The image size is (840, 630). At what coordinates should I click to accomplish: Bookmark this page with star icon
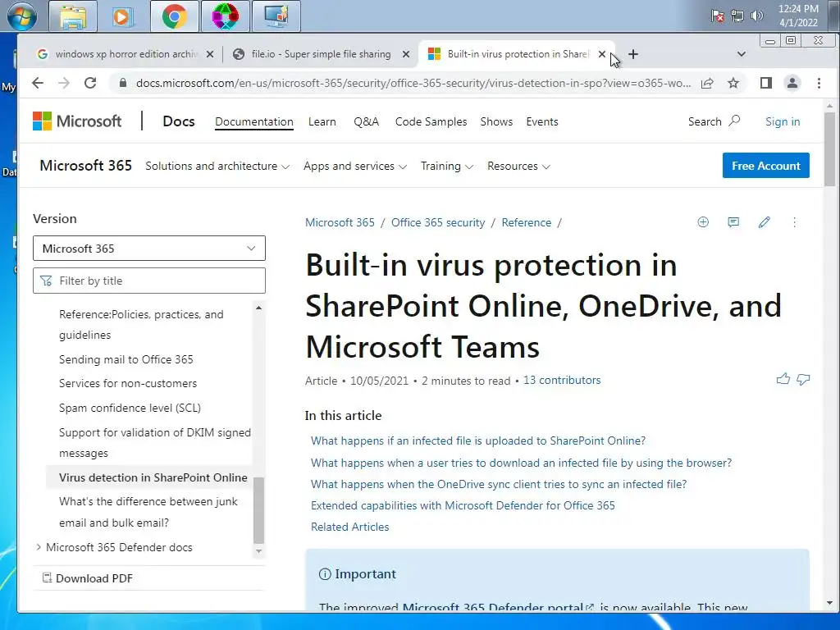[x=733, y=83]
